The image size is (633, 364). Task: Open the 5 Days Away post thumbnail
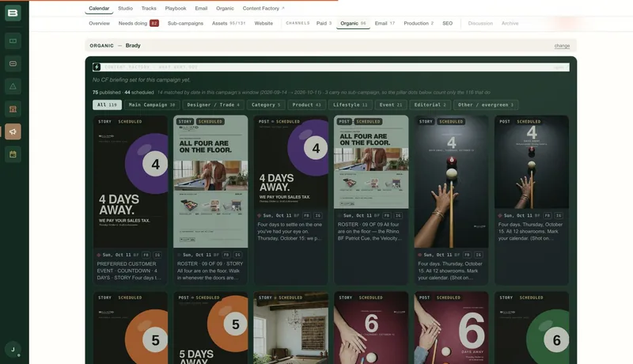point(210,328)
